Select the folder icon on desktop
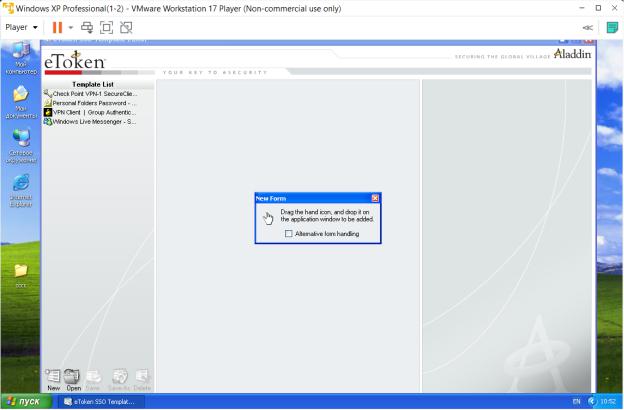 point(21,276)
